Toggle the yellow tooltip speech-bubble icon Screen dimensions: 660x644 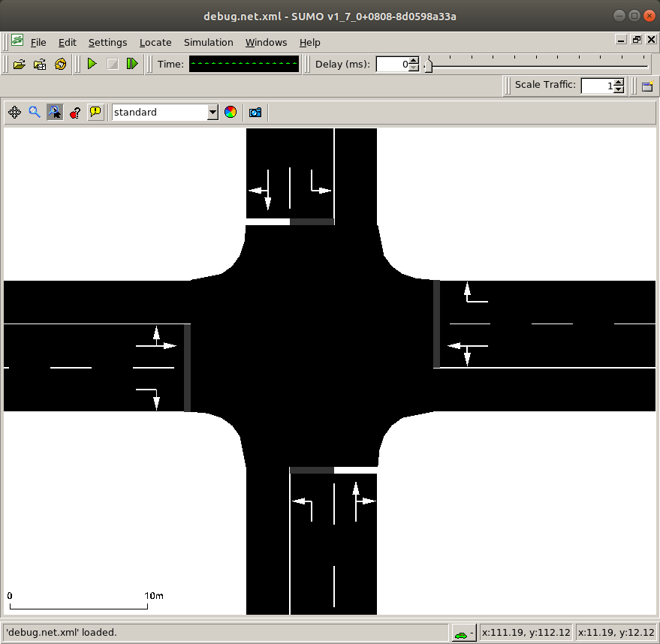click(x=95, y=112)
